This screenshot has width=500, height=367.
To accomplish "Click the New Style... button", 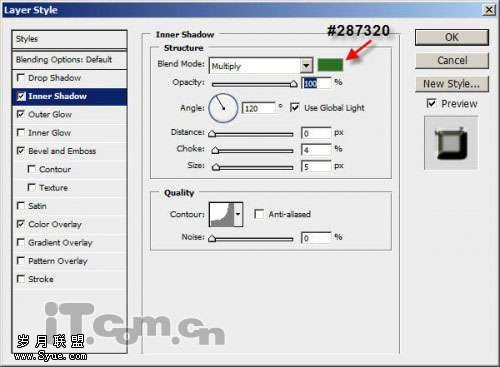I will [x=452, y=84].
